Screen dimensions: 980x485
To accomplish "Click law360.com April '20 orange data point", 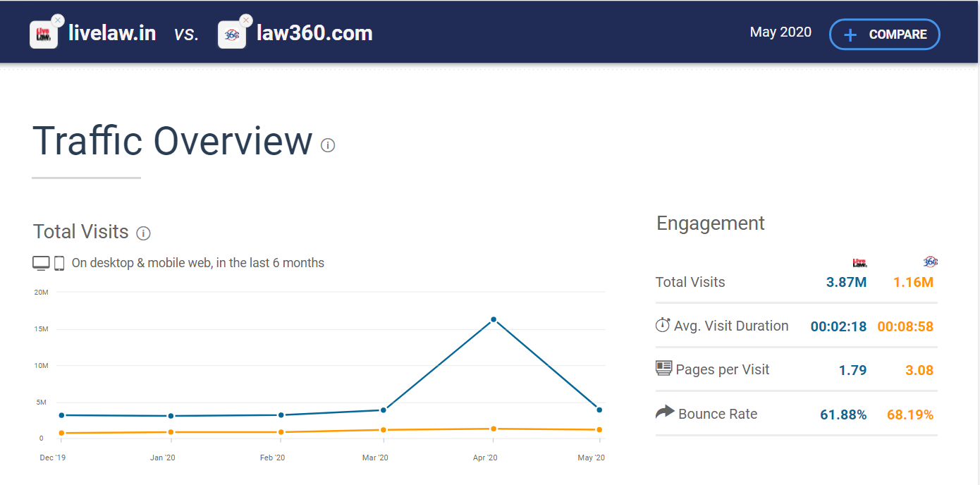I will click(x=494, y=429).
